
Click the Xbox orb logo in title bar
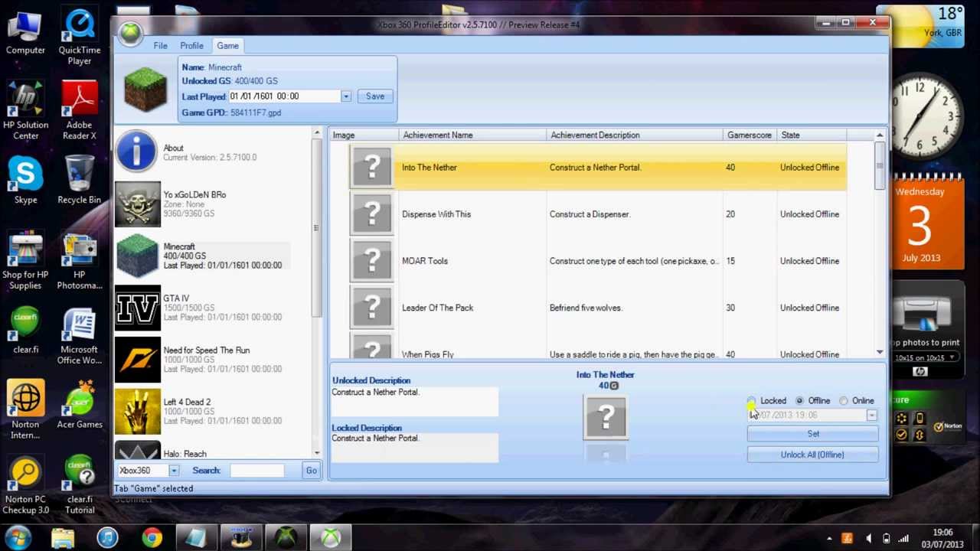[x=130, y=34]
